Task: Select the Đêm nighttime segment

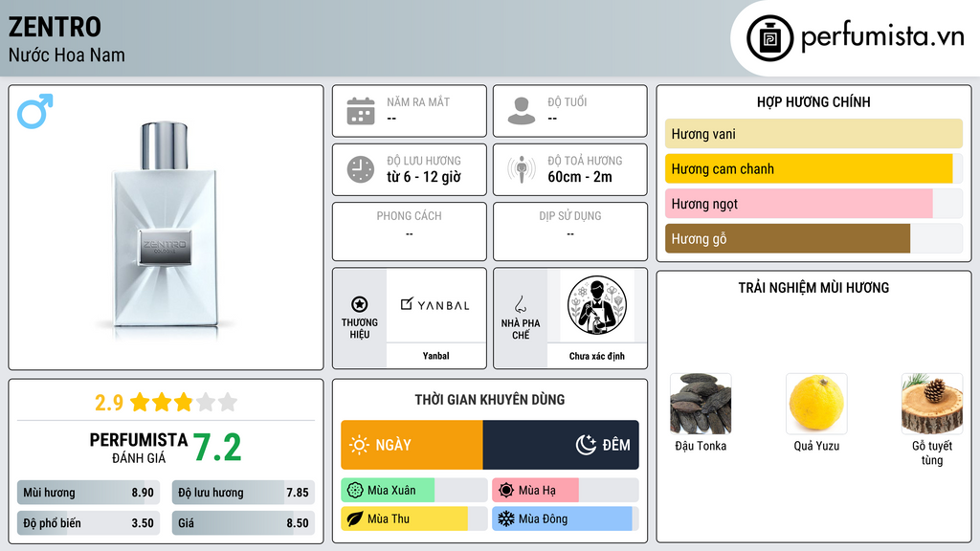Action: 561,445
